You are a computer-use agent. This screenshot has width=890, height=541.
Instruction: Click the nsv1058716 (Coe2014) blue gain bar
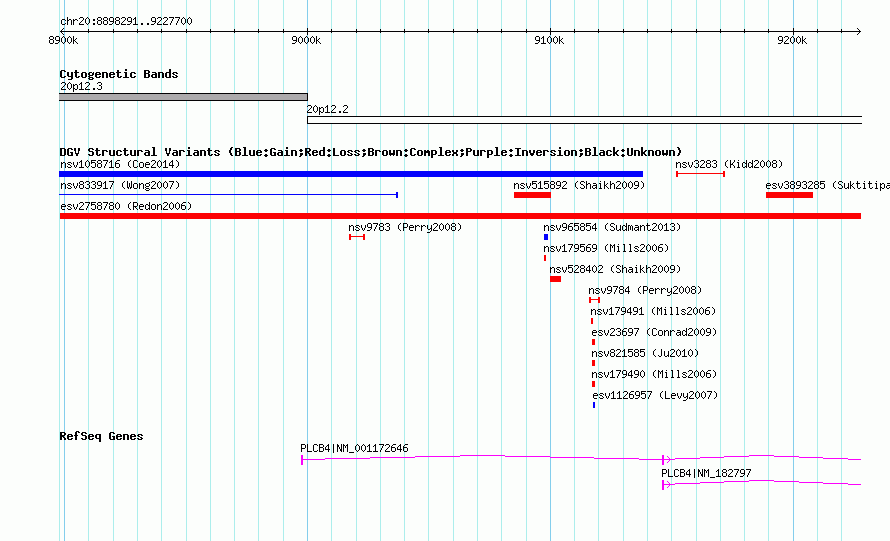(x=351, y=174)
